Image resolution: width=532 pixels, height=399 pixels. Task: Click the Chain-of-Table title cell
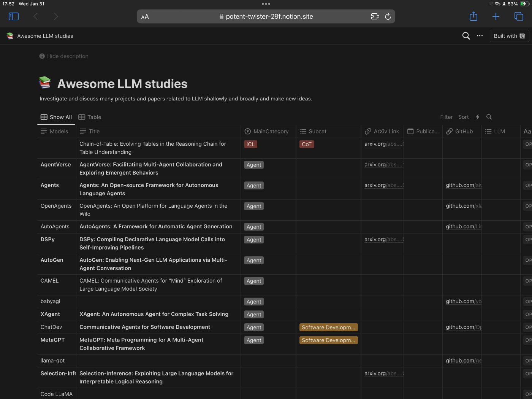(158, 148)
